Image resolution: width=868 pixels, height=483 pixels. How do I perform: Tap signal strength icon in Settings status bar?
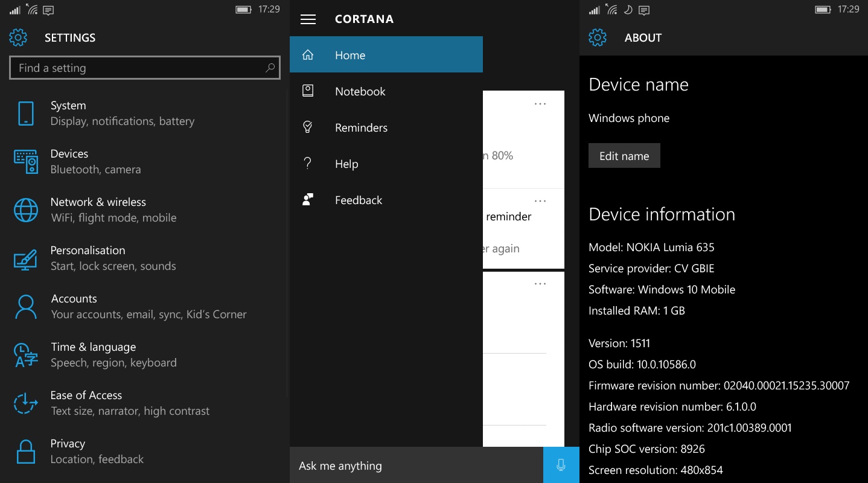click(x=15, y=10)
